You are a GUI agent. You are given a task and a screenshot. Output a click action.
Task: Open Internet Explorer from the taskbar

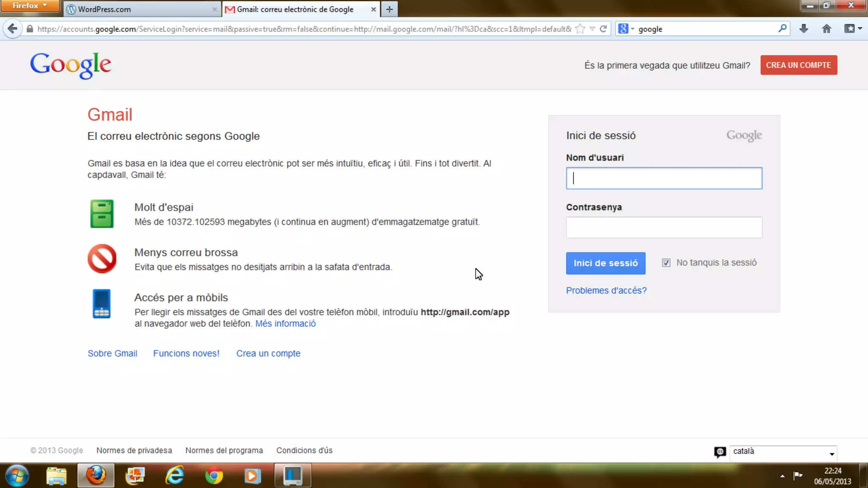tap(175, 476)
